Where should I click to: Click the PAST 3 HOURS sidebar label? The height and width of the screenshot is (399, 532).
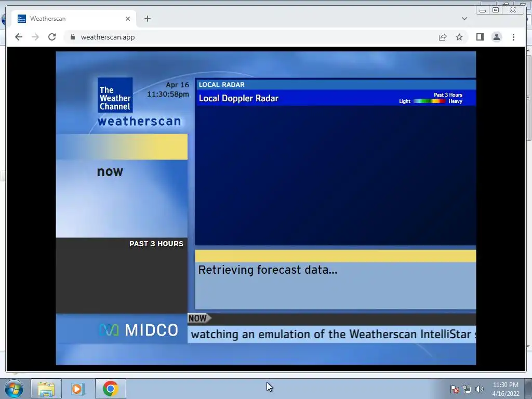click(x=156, y=244)
